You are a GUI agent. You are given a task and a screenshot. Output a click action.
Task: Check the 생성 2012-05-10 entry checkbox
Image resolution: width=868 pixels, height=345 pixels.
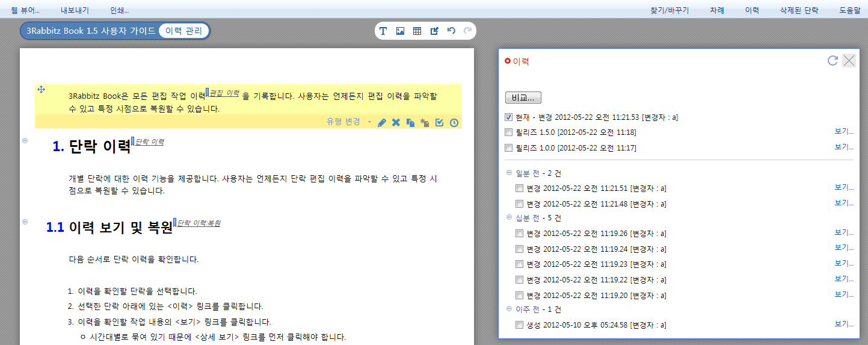pyautogui.click(x=520, y=325)
